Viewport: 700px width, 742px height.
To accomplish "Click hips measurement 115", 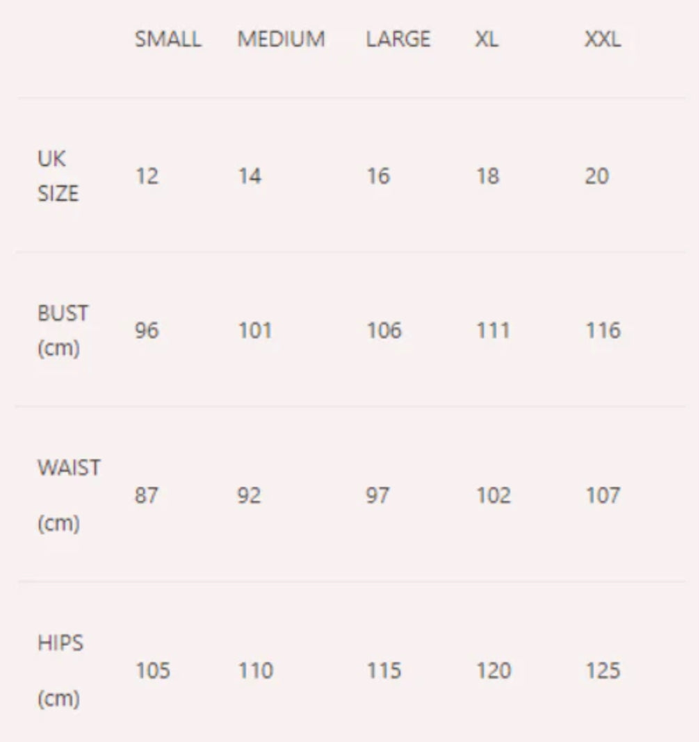I will (384, 670).
